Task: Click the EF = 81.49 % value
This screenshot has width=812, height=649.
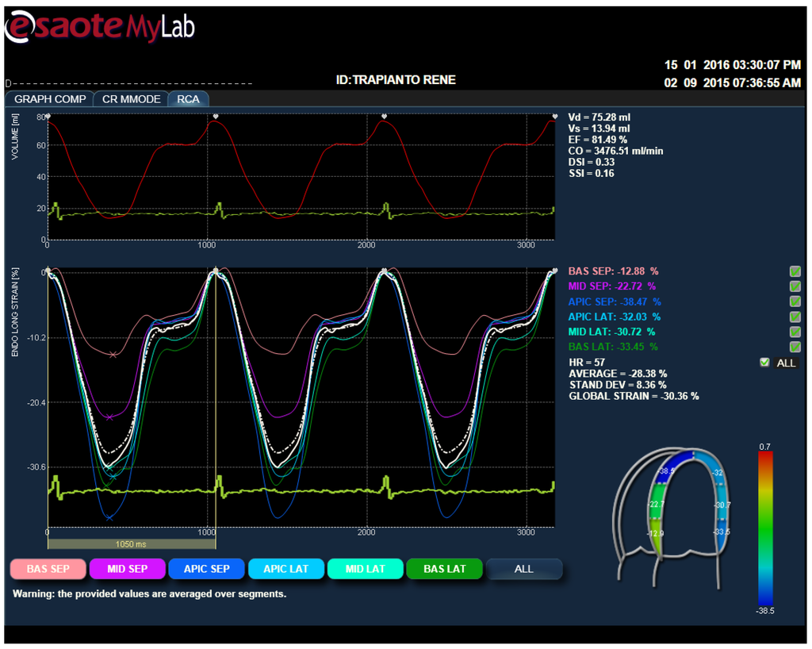Action: (x=598, y=140)
